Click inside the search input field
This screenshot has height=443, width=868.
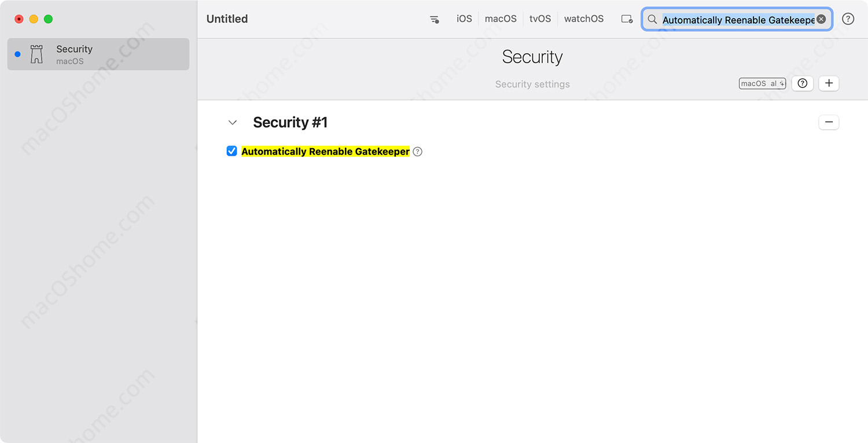[735, 20]
